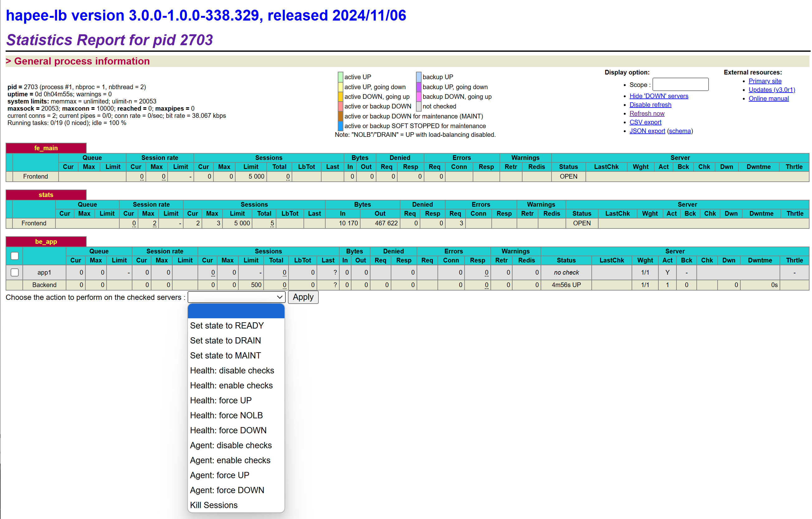The width and height of the screenshot is (812, 519).
Task: Click the be_app Backend row label
Action: [x=44, y=285]
